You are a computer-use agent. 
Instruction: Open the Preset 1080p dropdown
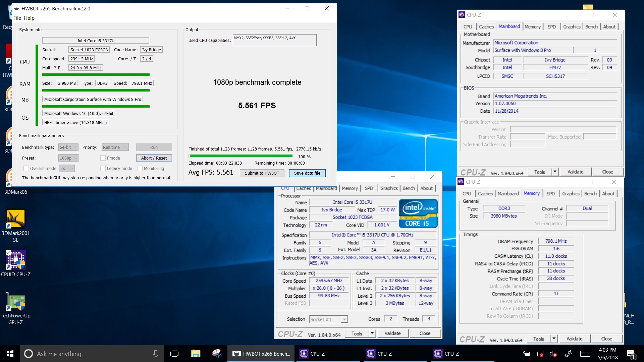[x=68, y=158]
